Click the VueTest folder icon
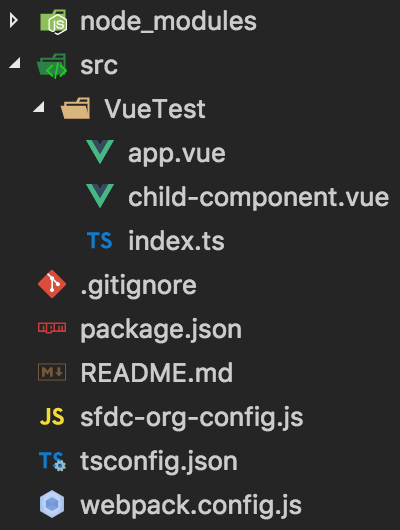 75,109
